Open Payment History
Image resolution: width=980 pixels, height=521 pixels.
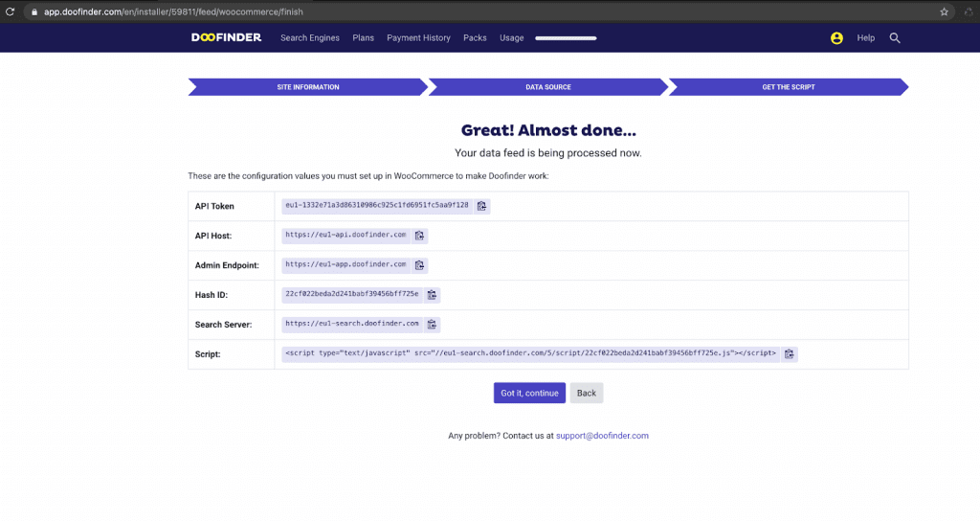pyautogui.click(x=418, y=38)
